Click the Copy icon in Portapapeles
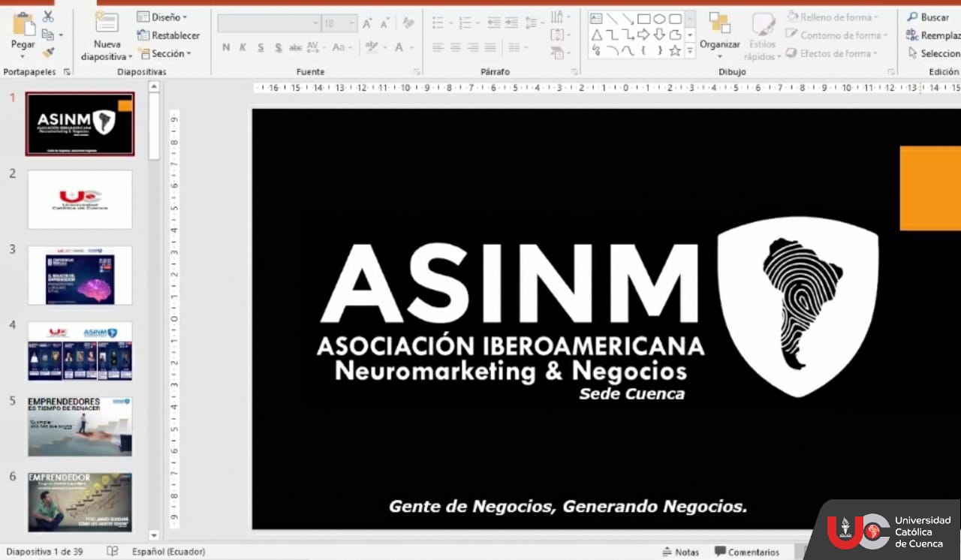The image size is (961, 560). (x=48, y=35)
